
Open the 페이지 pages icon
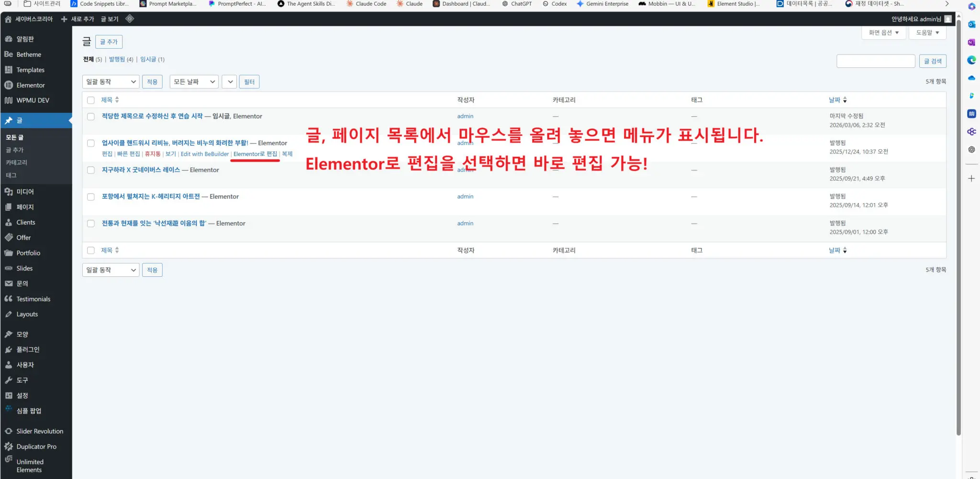[9, 207]
